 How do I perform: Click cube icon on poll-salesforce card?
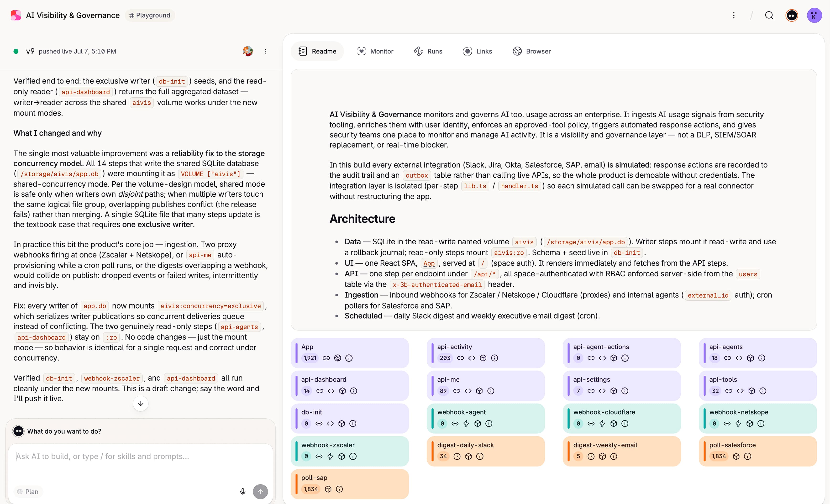pyautogui.click(x=736, y=456)
